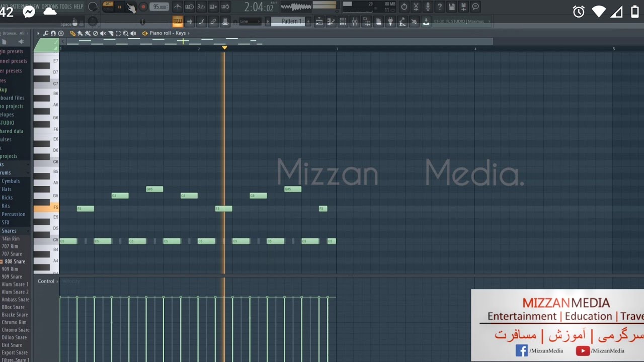Collapse the Snares folder
644x362 pixels.
(9, 231)
